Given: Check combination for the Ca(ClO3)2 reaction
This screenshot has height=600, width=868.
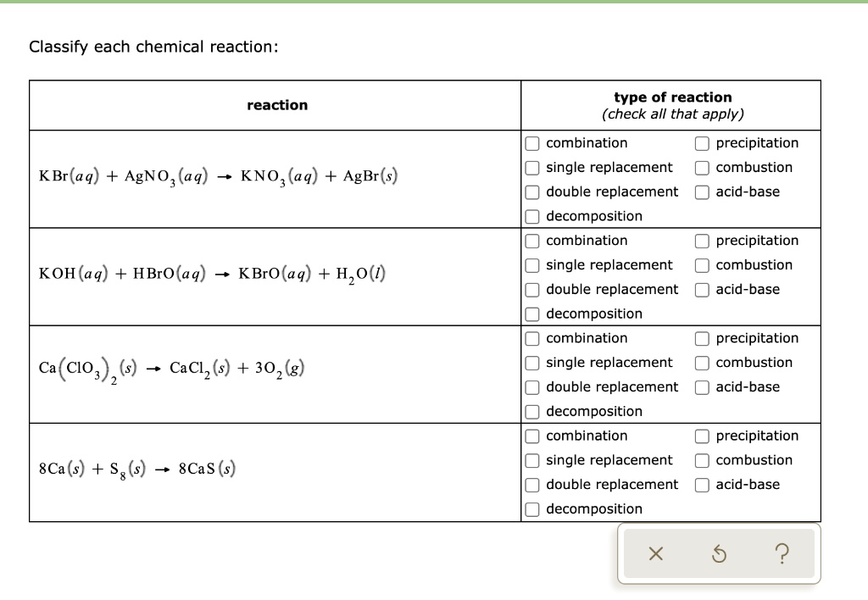Looking at the screenshot, I should click(x=532, y=337).
